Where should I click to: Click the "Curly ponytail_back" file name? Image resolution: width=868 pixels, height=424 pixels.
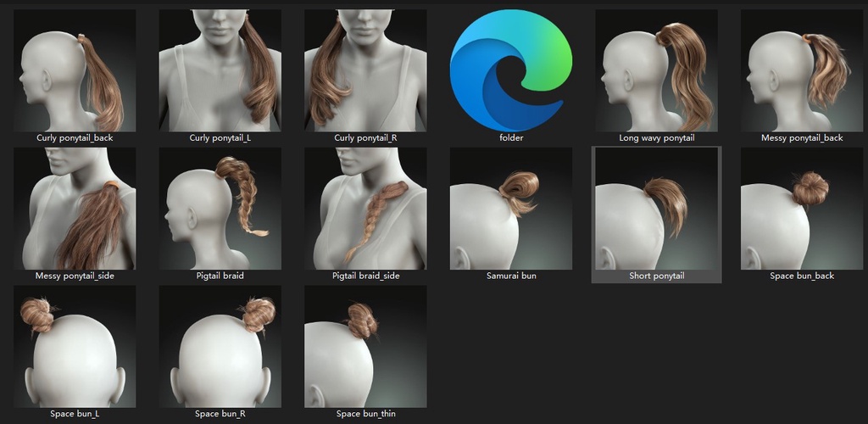[x=75, y=138]
